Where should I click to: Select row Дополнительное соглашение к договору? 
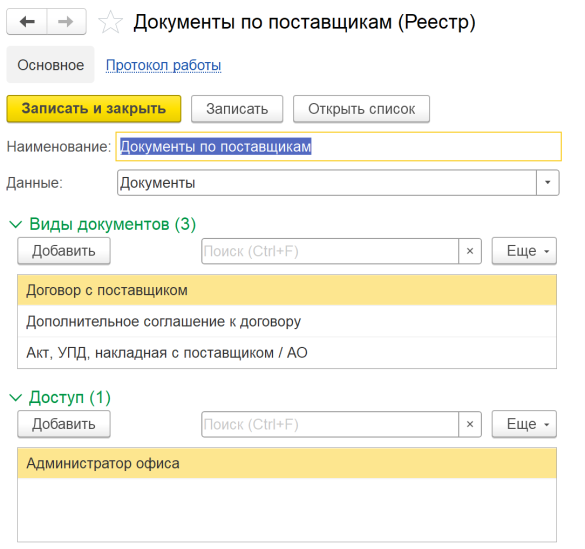point(287,321)
